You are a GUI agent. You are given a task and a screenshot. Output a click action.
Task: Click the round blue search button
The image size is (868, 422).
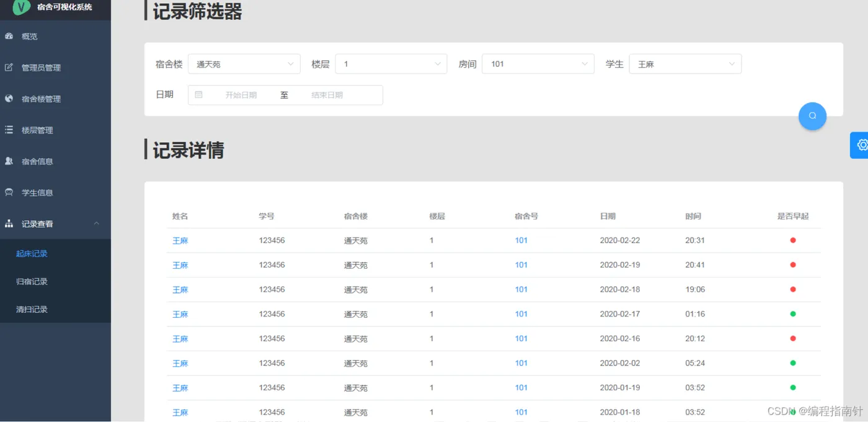pos(812,116)
